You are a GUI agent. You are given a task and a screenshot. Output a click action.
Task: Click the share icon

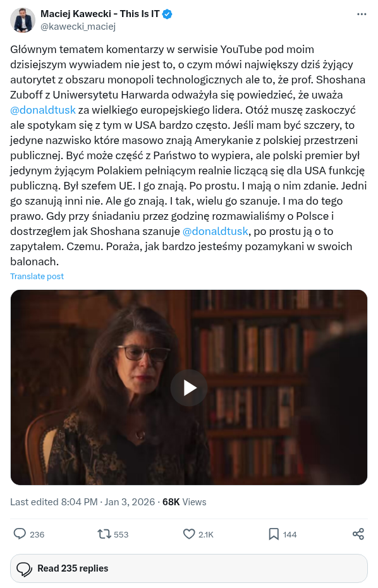tap(358, 534)
